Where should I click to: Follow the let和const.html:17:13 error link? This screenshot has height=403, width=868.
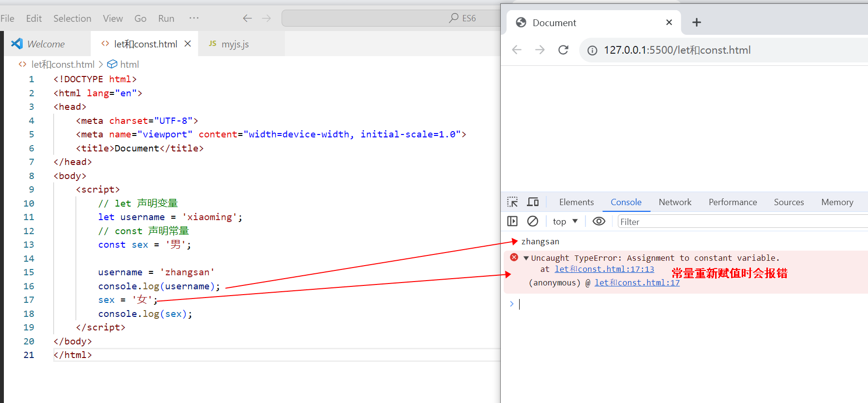click(604, 269)
